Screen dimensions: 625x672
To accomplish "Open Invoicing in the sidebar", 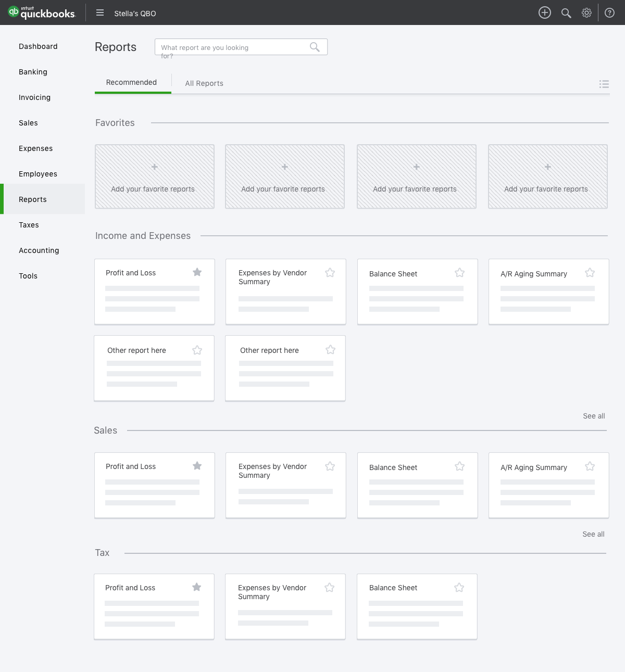I will [x=34, y=97].
